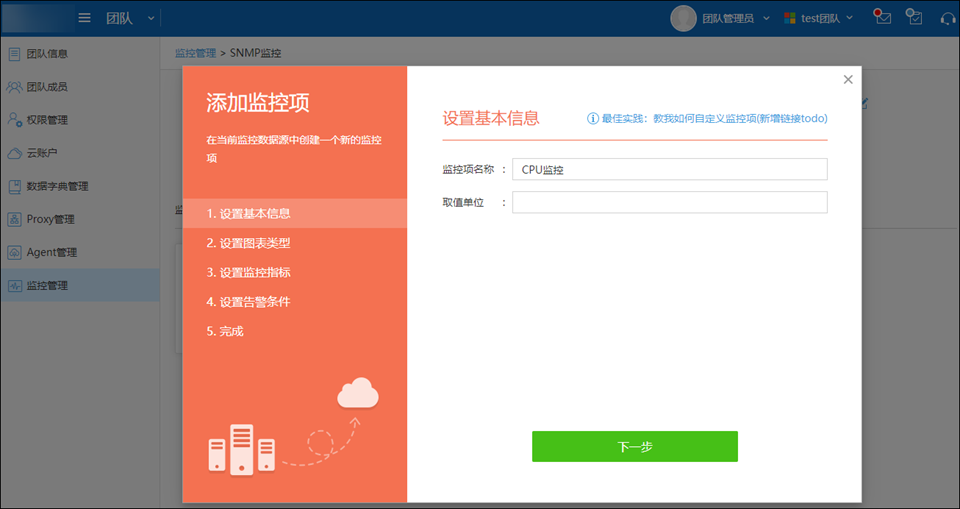Open 云账户 in the sidebar
Image resolution: width=960 pixels, height=509 pixels.
[80, 153]
